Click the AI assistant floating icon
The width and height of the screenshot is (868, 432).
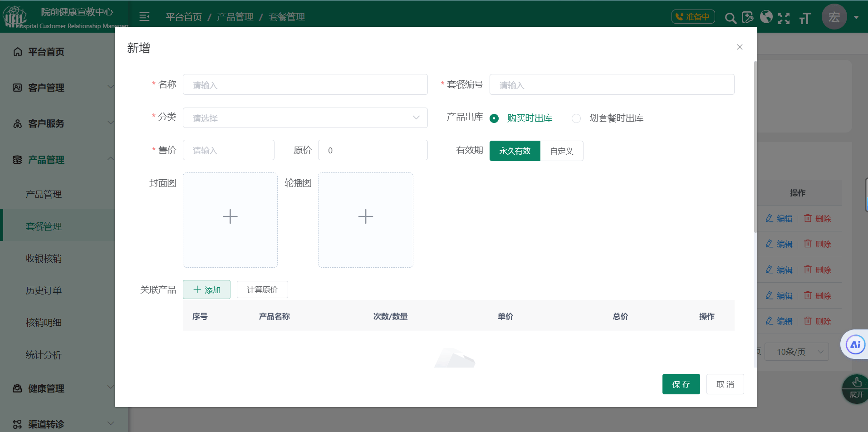point(855,344)
